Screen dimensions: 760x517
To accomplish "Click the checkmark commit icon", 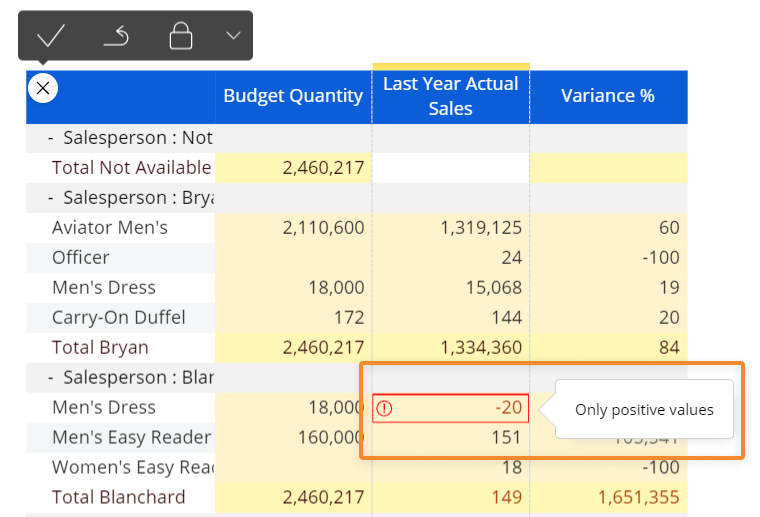I will 50,36.
